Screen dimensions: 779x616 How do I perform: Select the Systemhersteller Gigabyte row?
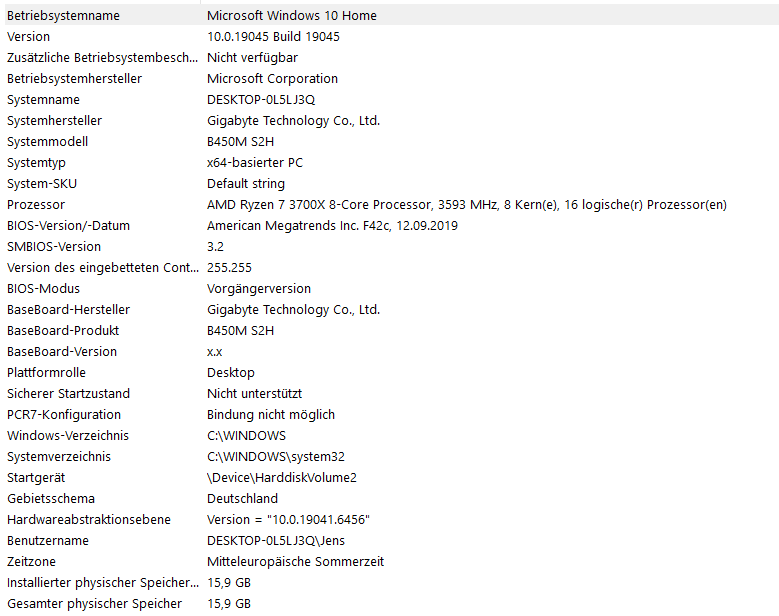(x=391, y=121)
